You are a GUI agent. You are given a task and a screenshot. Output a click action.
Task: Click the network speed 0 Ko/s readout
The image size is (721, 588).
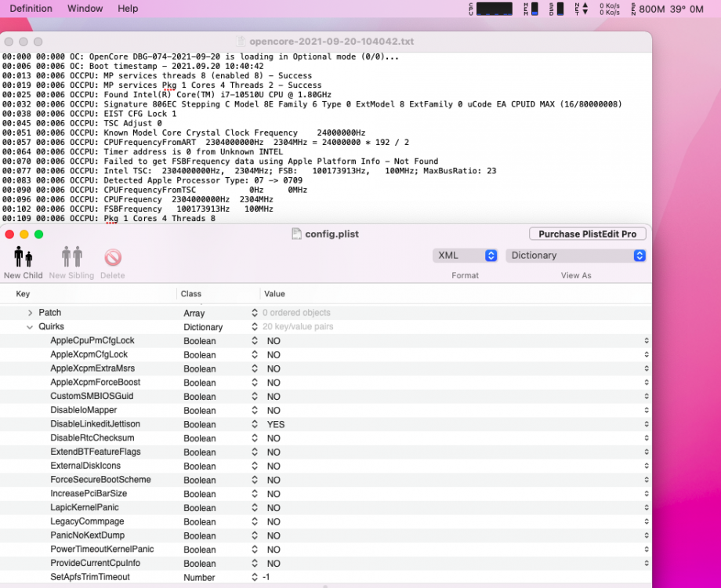click(x=610, y=9)
